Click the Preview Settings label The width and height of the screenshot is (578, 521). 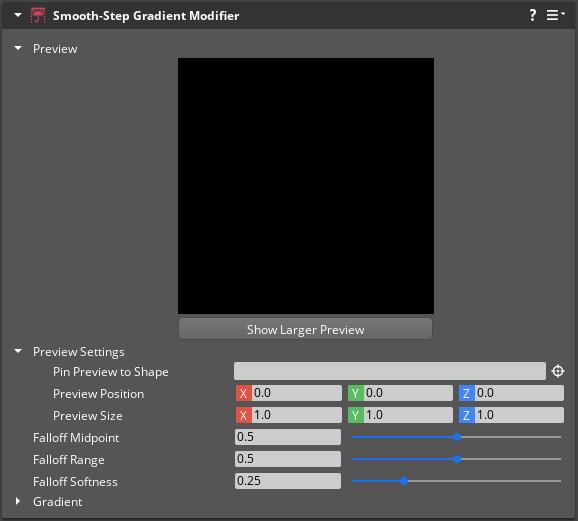click(79, 352)
